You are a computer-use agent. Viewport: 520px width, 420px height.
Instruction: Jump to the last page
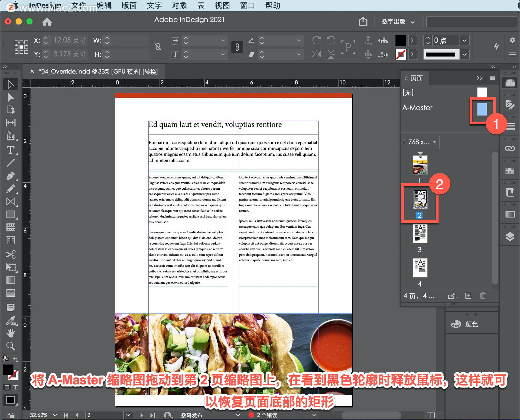click(152, 415)
